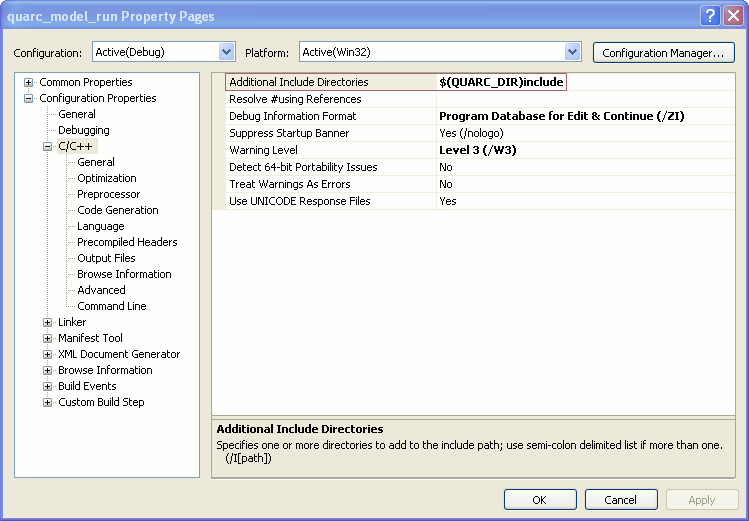Screen dimensions: 749x521
Task: Select the Configuration Properties tree item
Action: (x=98, y=98)
